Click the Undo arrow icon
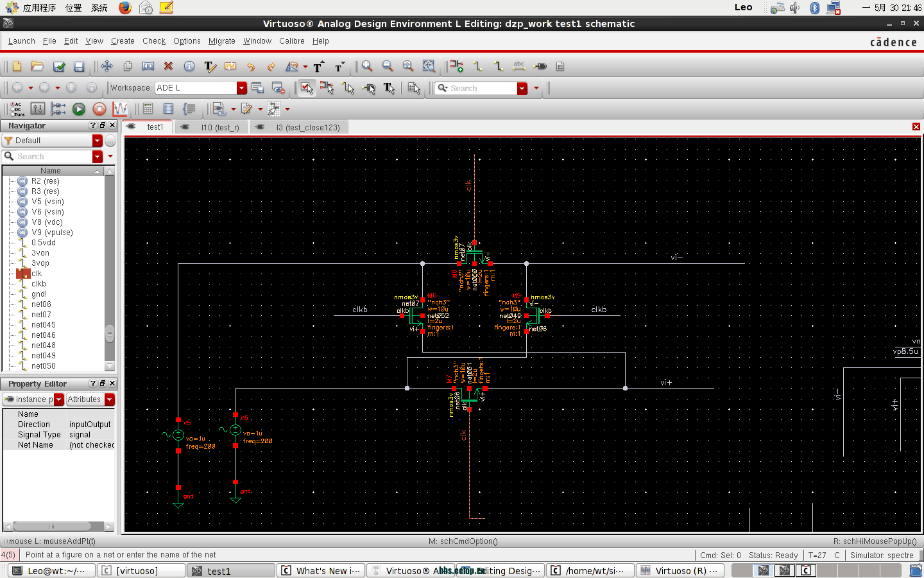924x578 pixels. pyautogui.click(x=251, y=66)
